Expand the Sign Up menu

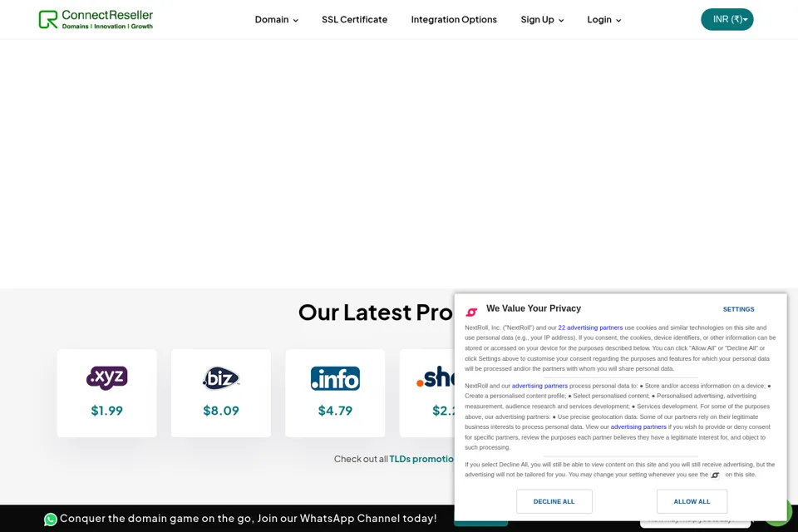point(542,20)
